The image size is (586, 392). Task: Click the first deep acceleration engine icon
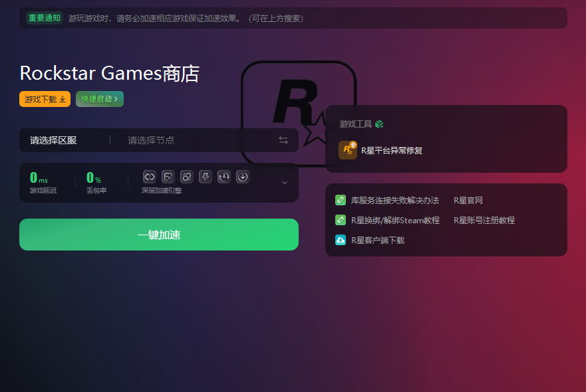[150, 177]
